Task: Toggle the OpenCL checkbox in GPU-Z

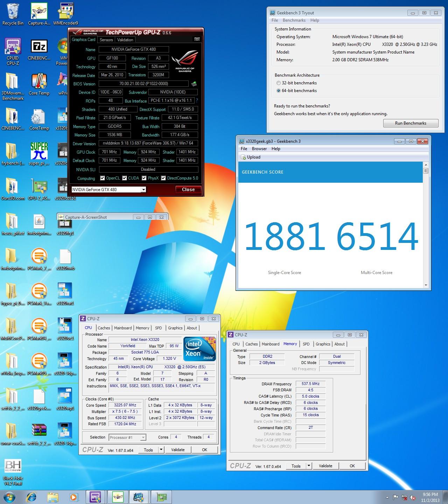Action: (103, 178)
